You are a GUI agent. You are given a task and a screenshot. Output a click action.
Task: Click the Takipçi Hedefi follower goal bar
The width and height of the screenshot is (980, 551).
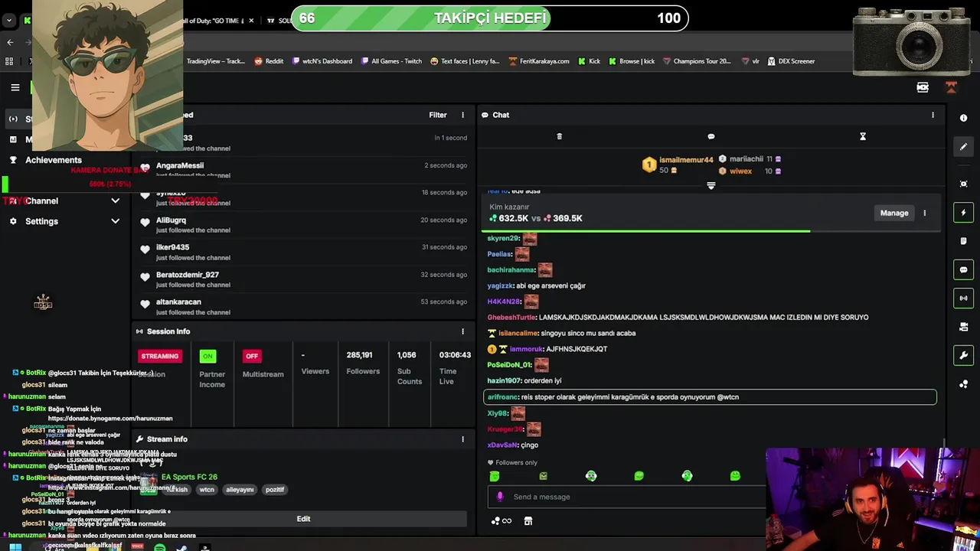click(490, 18)
